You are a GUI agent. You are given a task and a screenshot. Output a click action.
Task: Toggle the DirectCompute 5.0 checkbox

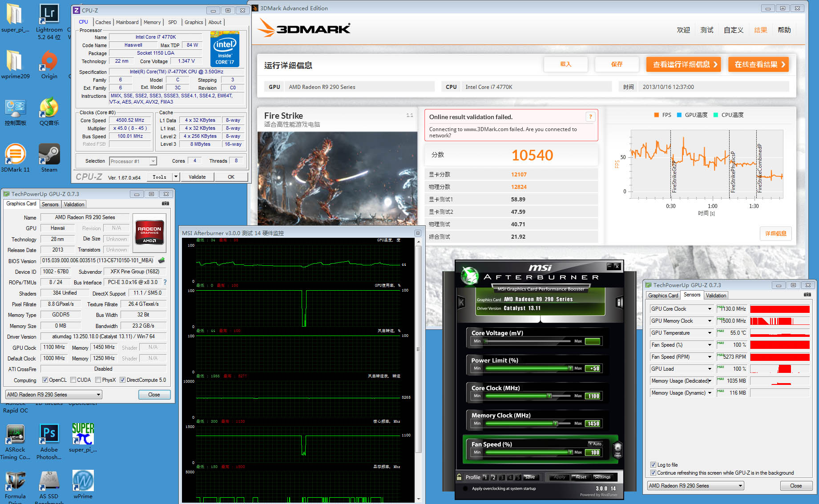[x=122, y=380]
